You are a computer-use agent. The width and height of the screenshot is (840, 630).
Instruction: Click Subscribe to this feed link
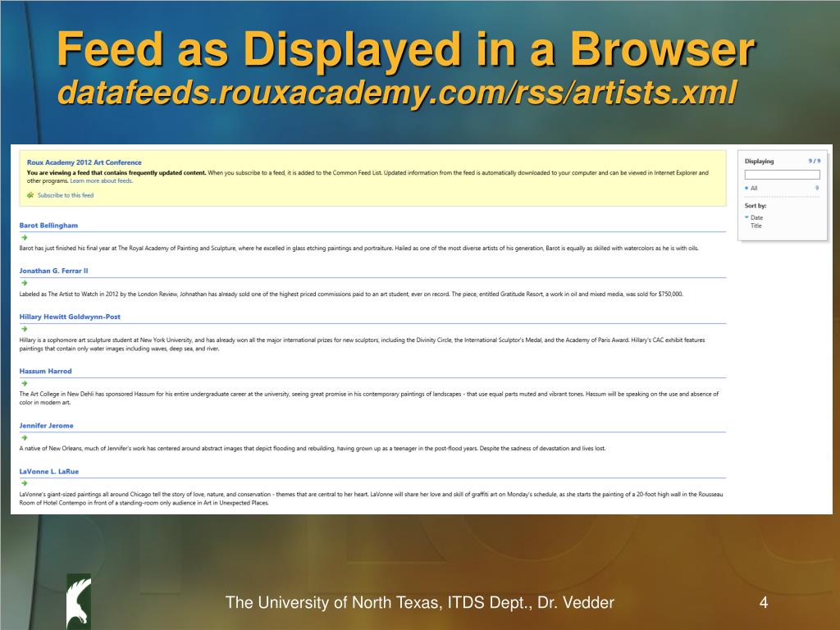pyautogui.click(x=66, y=195)
